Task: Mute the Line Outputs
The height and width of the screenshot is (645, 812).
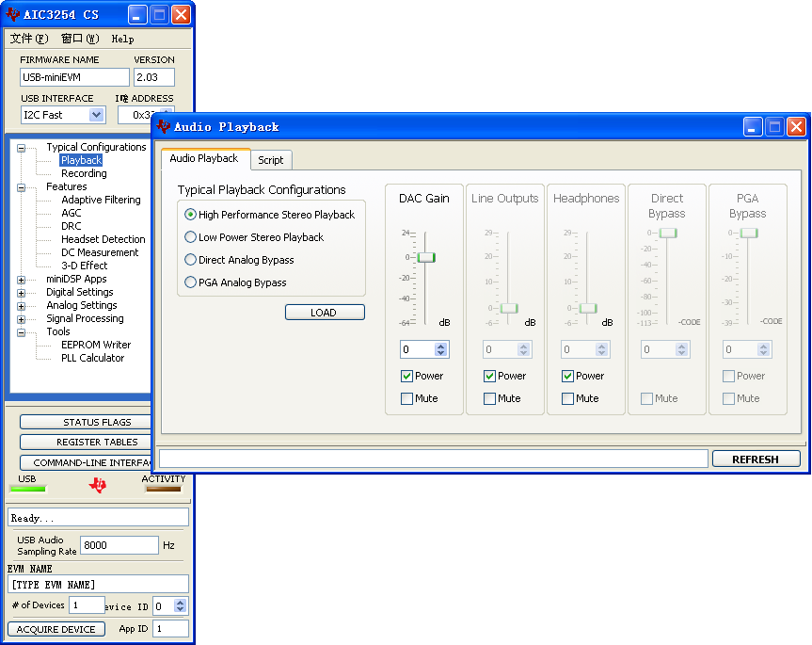Action: 489,398
